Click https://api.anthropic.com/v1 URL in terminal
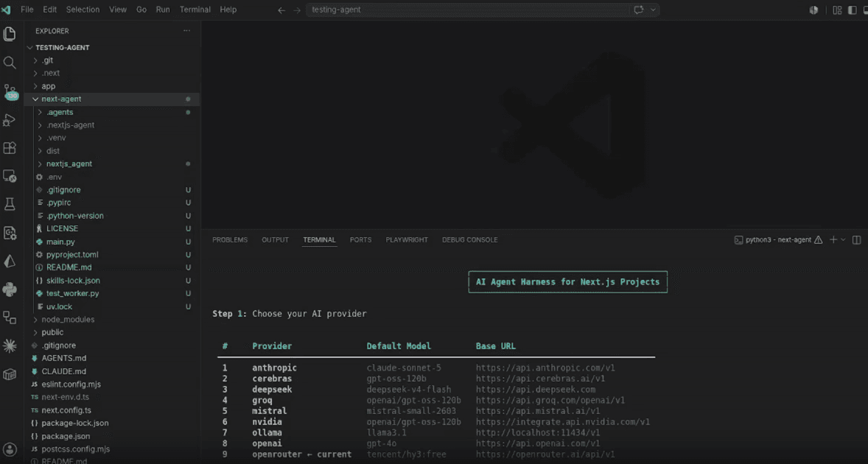This screenshot has width=868, height=464. coord(545,368)
